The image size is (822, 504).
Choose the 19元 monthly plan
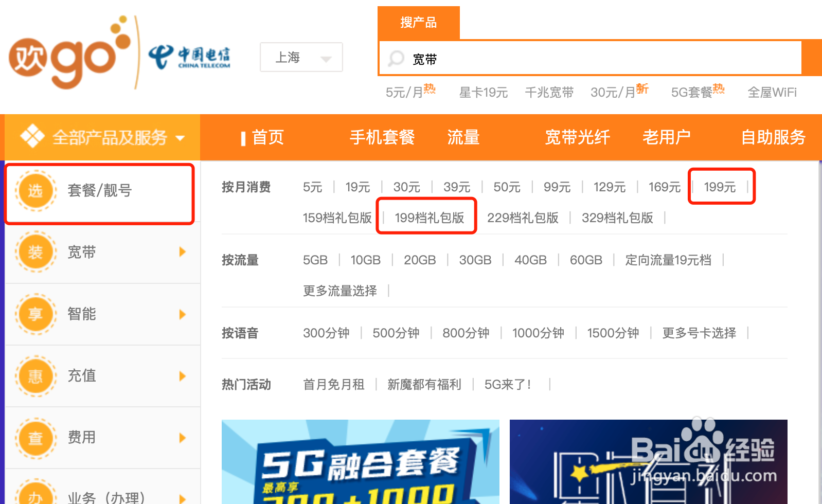click(x=358, y=187)
